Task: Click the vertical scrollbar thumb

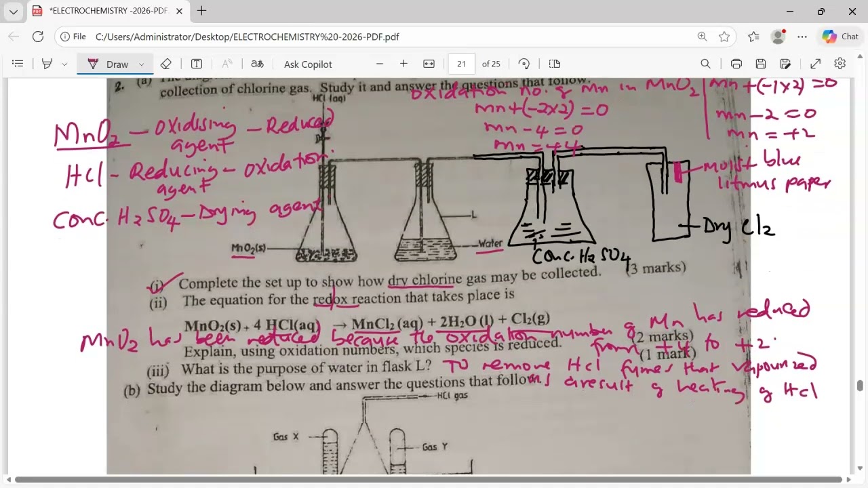Action: pyautogui.click(x=860, y=386)
